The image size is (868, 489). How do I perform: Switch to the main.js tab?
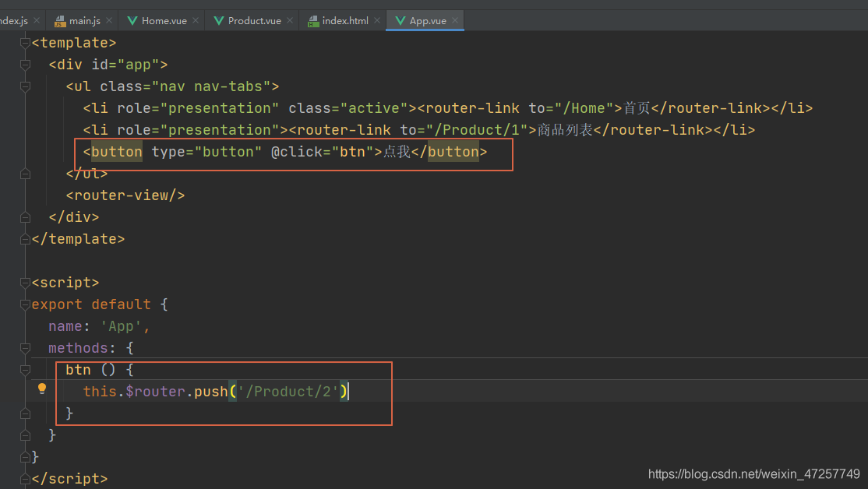[x=84, y=20]
